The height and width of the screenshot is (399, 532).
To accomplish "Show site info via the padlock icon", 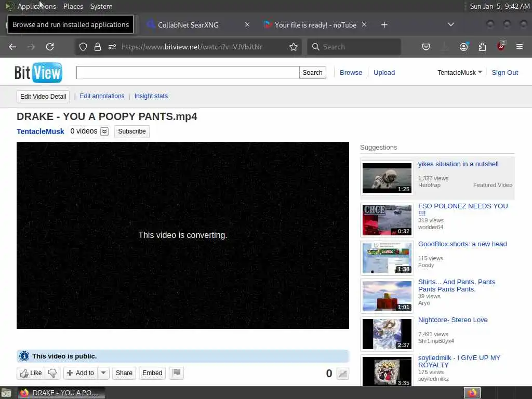I will click(98, 47).
